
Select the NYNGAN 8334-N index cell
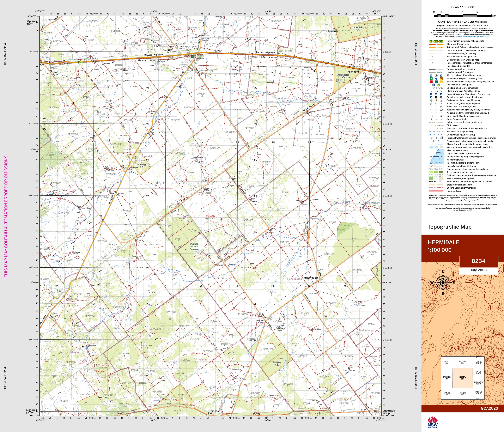point(478,373)
